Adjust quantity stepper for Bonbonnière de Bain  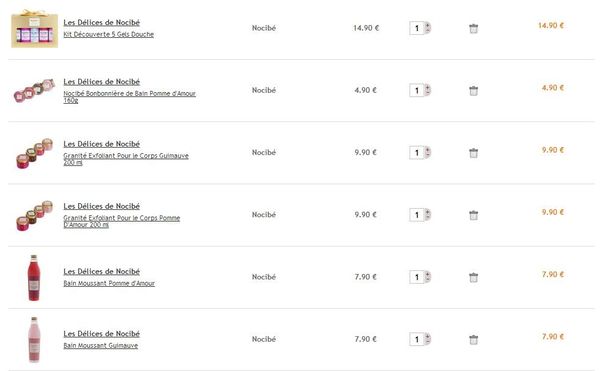coord(428,90)
